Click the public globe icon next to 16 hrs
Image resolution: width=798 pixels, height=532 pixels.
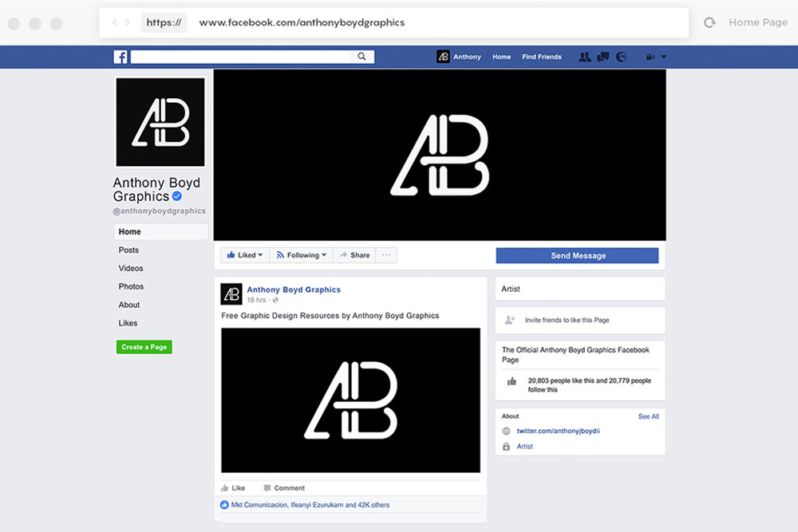coord(275,300)
